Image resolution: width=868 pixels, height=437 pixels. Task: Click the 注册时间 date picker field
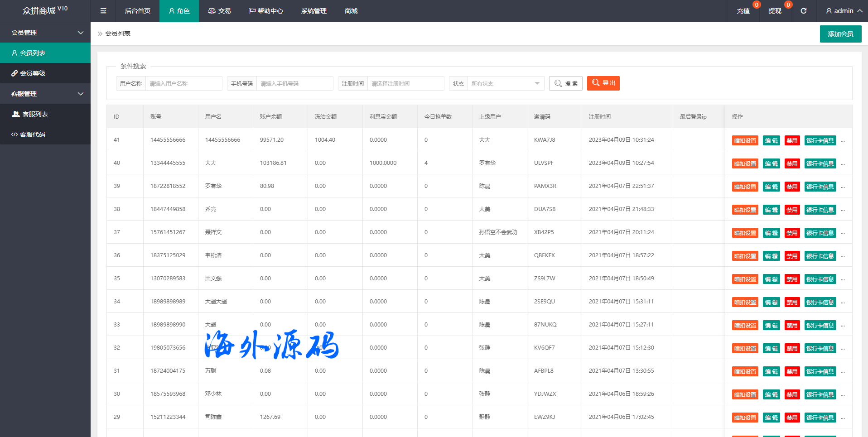click(x=405, y=83)
